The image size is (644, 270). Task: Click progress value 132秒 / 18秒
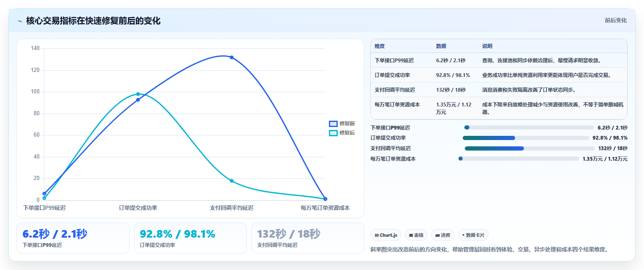[x=613, y=148]
